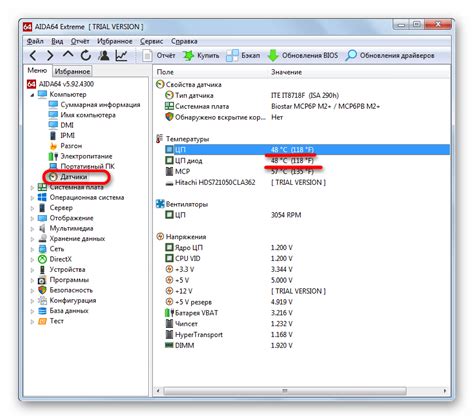Click the Обновления BIOS green arrow icon
The image size is (474, 420).
[273, 56]
